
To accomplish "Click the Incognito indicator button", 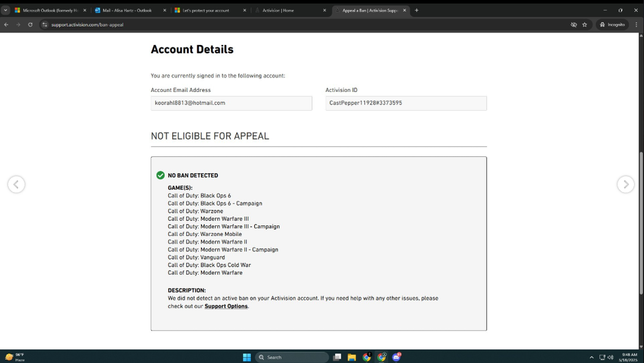I will 612,24.
